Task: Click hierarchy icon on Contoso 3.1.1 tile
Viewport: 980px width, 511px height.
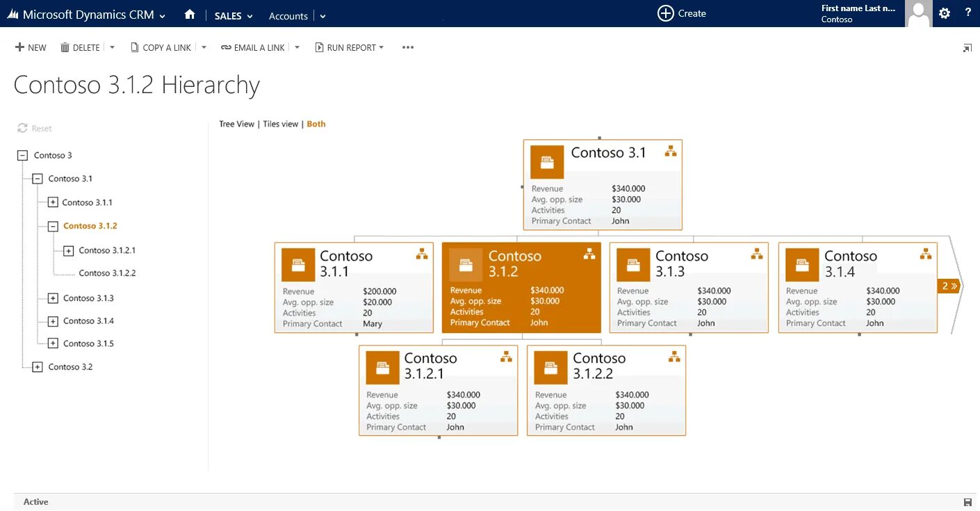Action: (x=422, y=254)
